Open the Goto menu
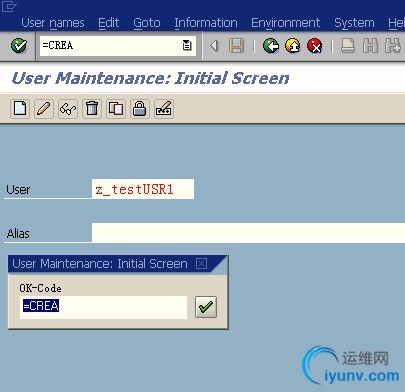 [x=147, y=23]
